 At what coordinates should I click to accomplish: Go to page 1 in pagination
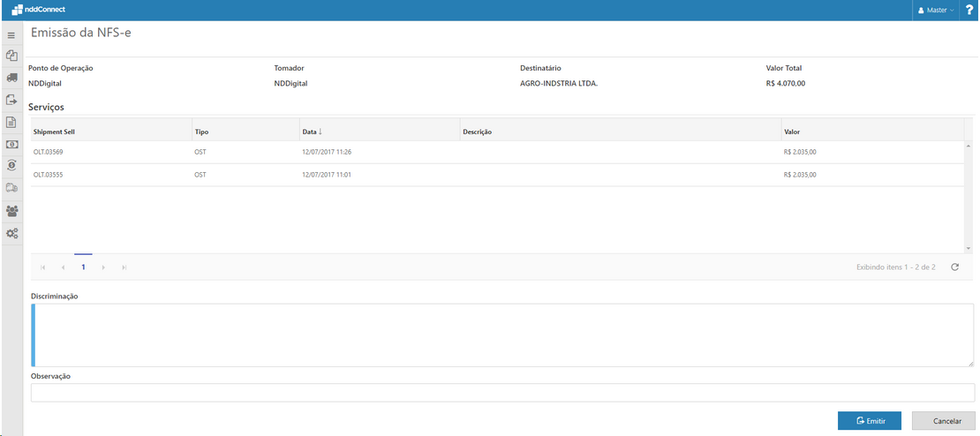83,267
